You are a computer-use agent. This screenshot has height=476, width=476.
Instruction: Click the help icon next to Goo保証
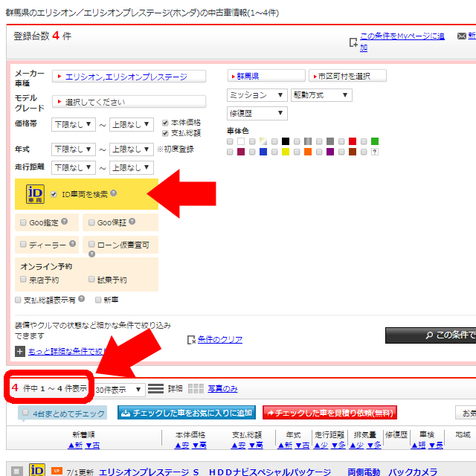pos(132,222)
